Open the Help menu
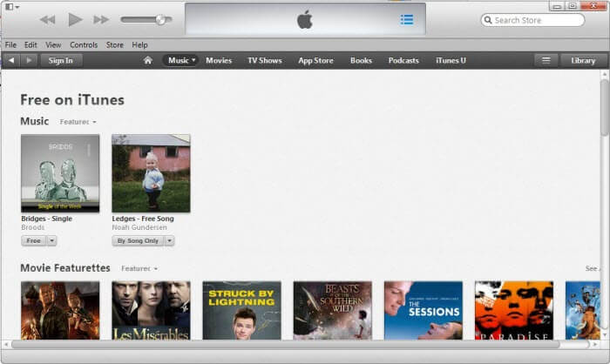This screenshot has width=610, height=364. 139,45
